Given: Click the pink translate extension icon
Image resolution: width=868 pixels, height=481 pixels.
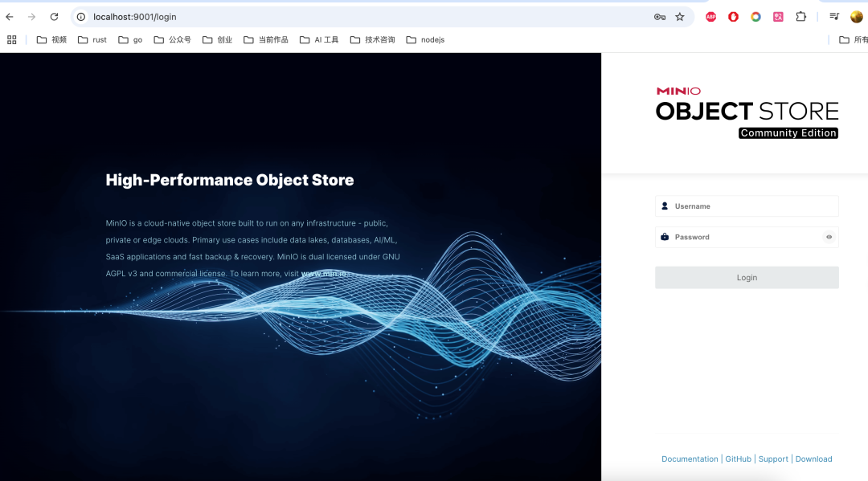Looking at the screenshot, I should 778,17.
